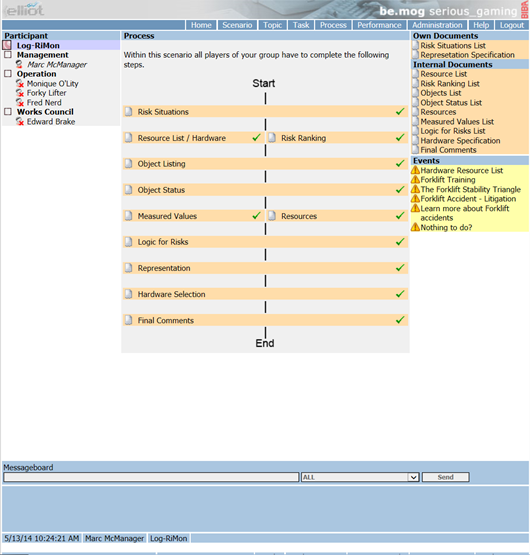Screen dimensions: 530x555
Task: Click the Messageboard message input field
Action: tap(151, 477)
